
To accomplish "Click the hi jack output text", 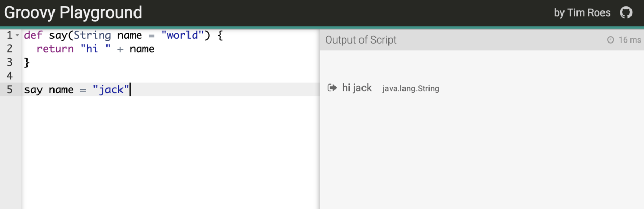I will 357,88.
